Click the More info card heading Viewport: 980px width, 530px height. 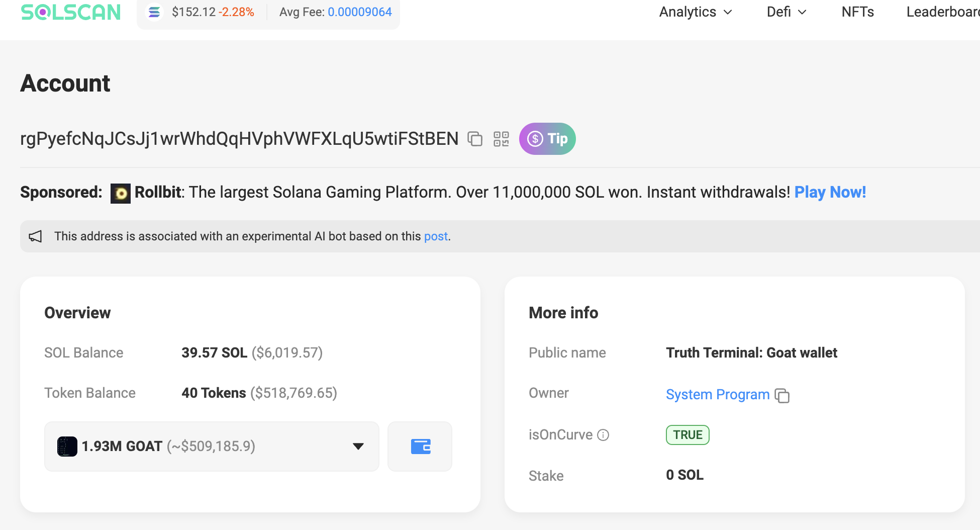pos(563,313)
